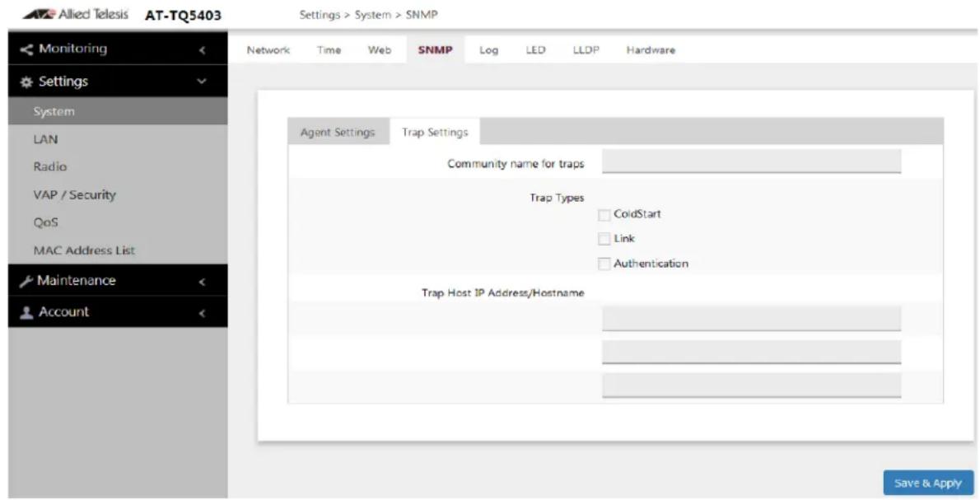Focus the Community name for traps field
Viewport: 980px width, 500px height.
[751, 161]
